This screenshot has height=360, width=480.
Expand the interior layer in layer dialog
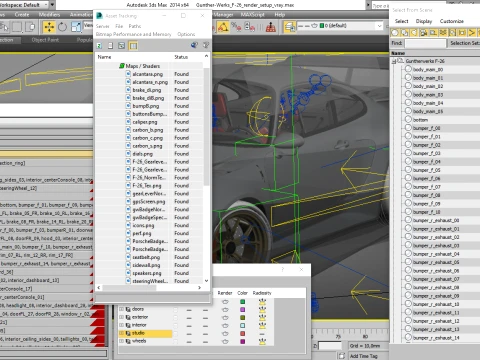pyautogui.click(x=122, y=325)
